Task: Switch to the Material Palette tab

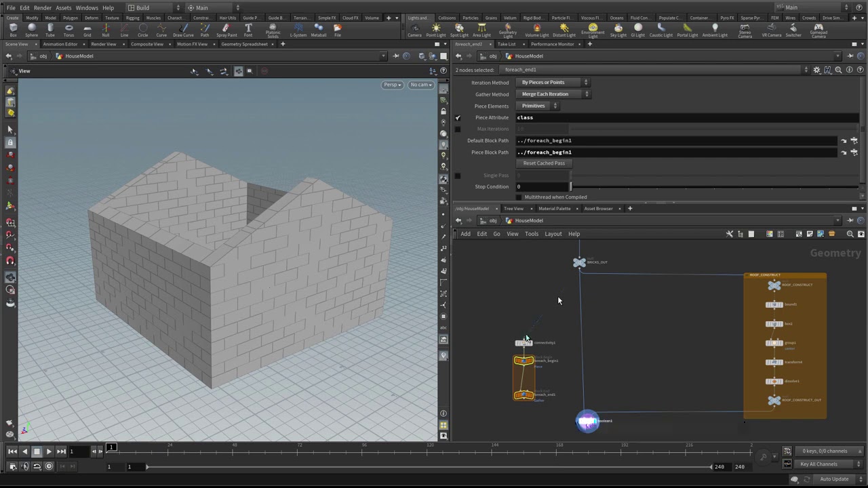Action: [x=554, y=209]
